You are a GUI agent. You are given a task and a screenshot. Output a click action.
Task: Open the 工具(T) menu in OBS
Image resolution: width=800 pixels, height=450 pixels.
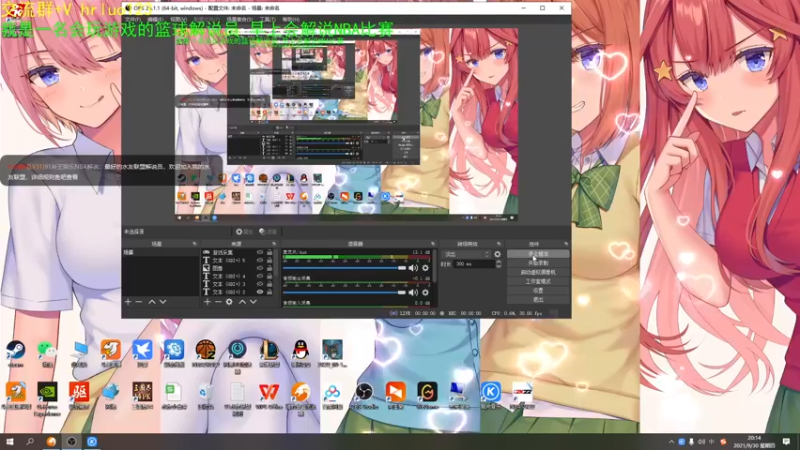click(x=268, y=19)
